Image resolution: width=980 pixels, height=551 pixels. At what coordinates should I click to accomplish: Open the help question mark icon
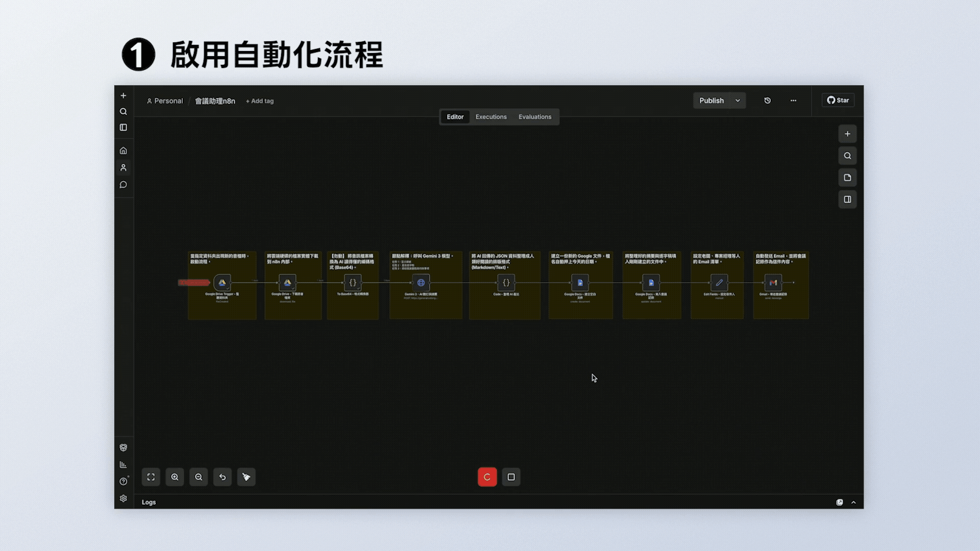(123, 481)
